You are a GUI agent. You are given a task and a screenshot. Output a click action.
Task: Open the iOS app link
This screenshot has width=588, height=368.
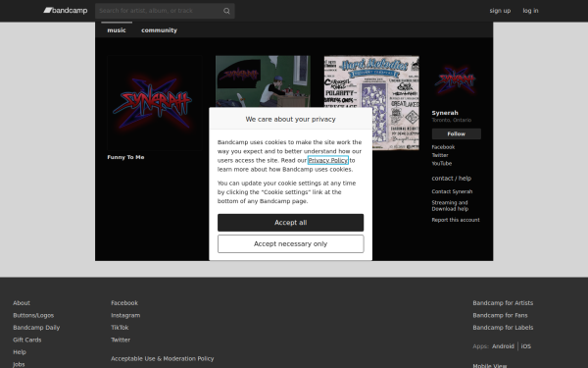pos(525,346)
